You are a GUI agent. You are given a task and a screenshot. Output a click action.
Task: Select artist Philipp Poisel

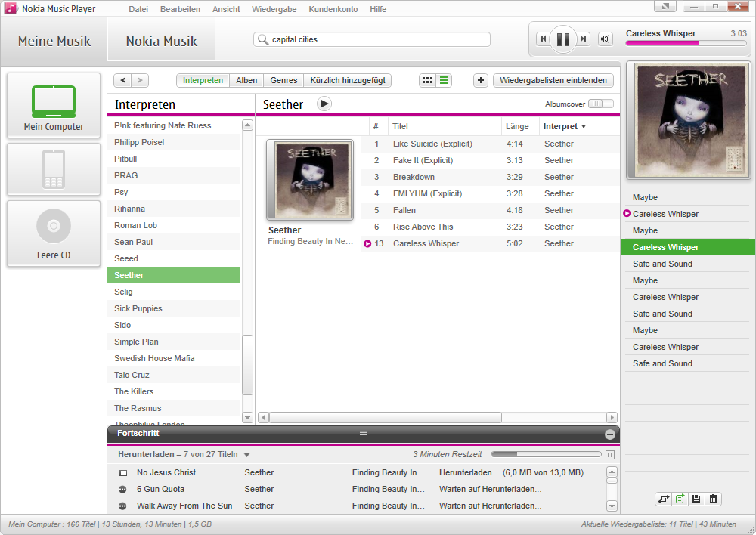click(174, 142)
